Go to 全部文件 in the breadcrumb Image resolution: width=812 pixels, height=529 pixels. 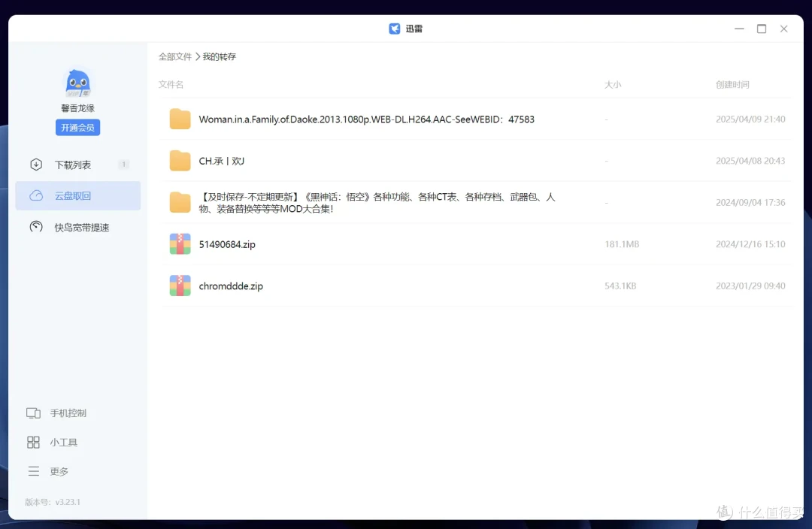[175, 56]
